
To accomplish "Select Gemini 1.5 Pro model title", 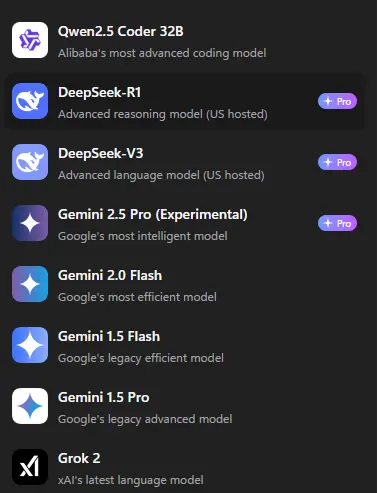I will point(104,397).
